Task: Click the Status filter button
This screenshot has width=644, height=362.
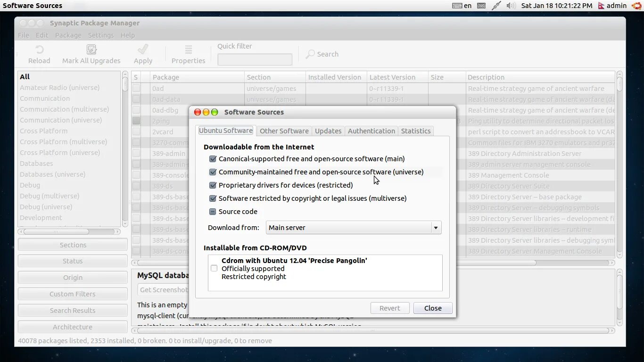Action: point(73,261)
